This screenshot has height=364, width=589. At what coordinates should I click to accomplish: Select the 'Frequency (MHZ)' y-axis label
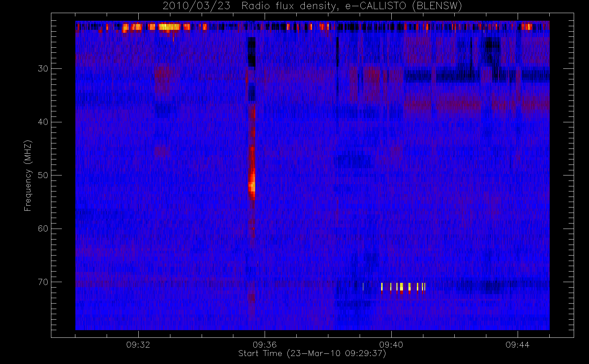[x=28, y=175]
